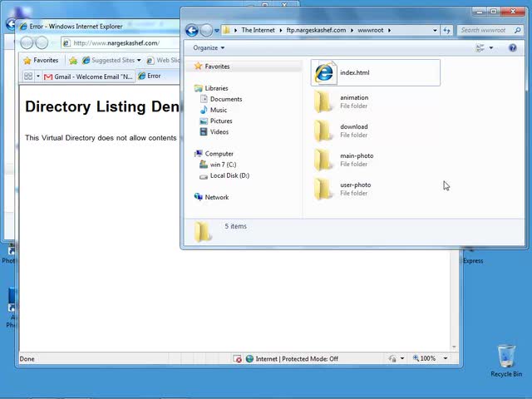Viewport: 532px width, 399px height.
Task: Click the animation folder icon
Action: (x=323, y=101)
